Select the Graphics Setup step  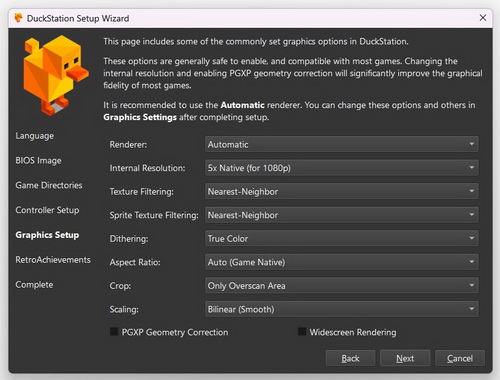coord(47,235)
